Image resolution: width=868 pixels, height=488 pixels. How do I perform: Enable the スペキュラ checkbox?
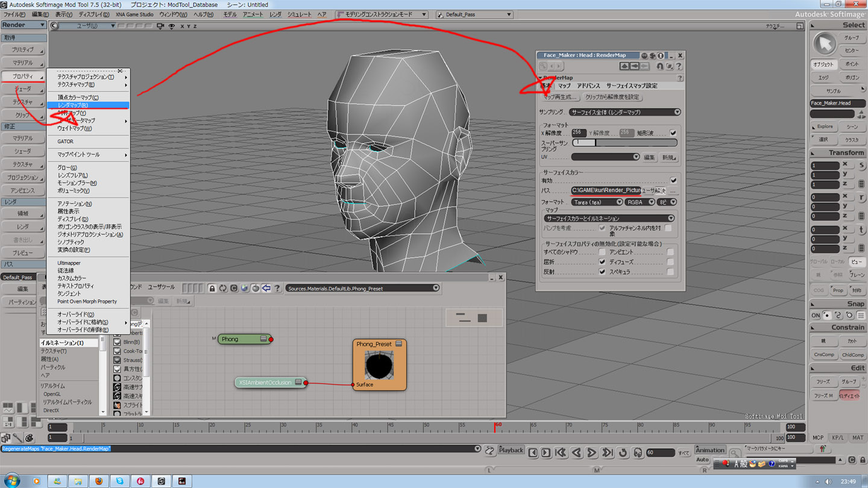click(x=670, y=272)
